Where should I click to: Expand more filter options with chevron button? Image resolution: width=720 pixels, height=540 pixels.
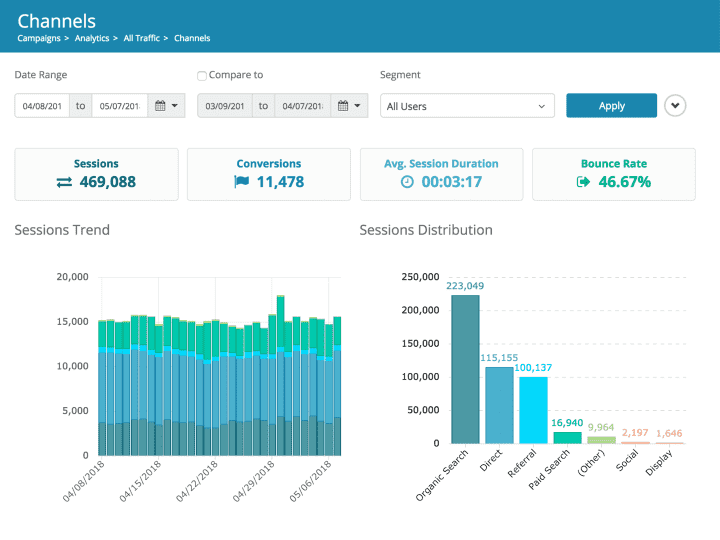[675, 106]
